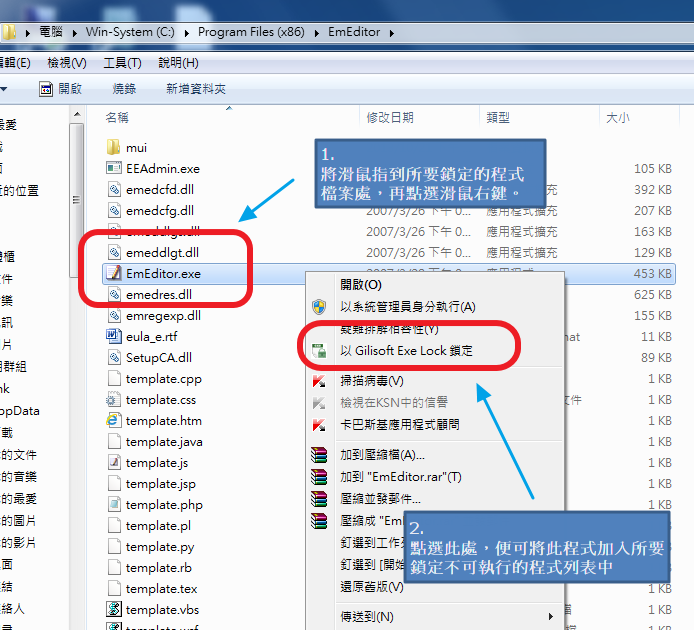
Task: Sort files by the 修改日期 column header
Action: (x=390, y=118)
